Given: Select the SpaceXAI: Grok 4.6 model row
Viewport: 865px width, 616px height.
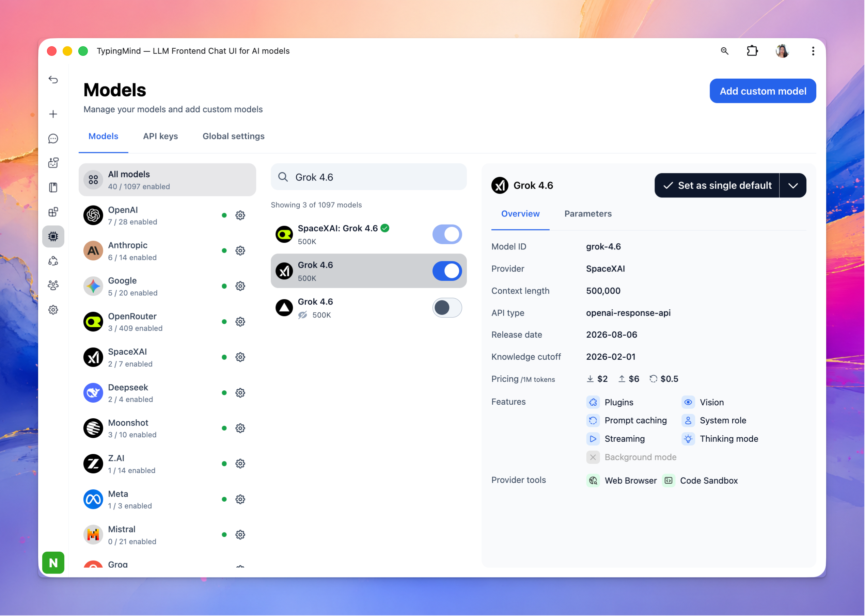Looking at the screenshot, I should (368, 234).
